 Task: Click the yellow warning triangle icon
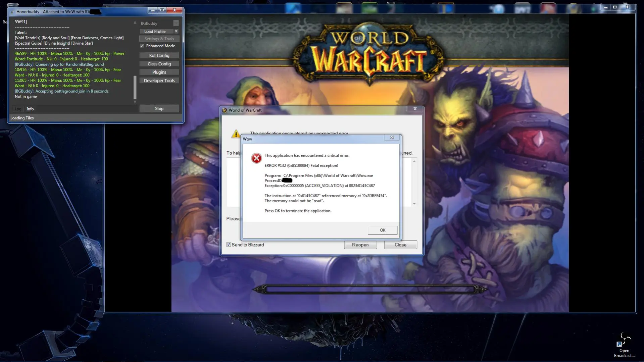(x=236, y=134)
